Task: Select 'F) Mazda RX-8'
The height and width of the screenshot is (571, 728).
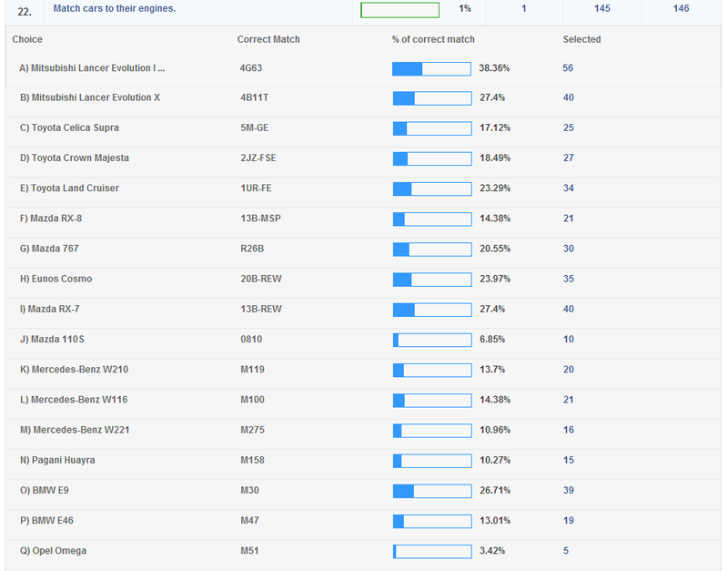Action: pos(51,219)
